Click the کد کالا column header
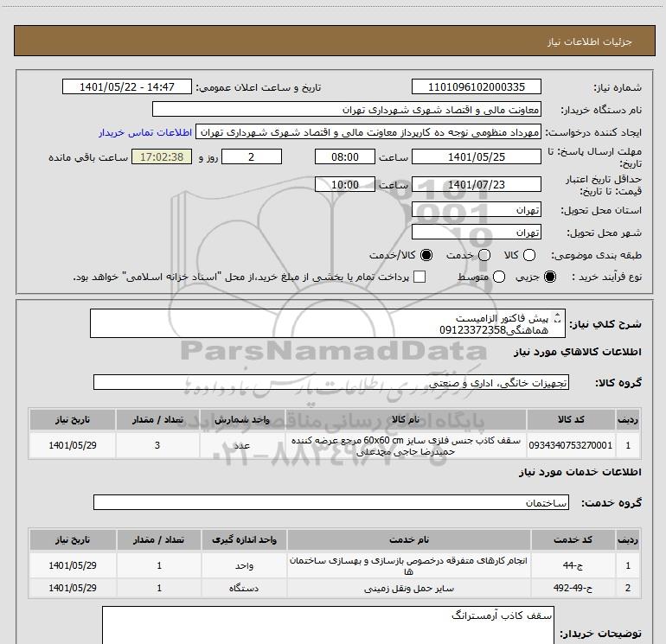Viewport: 666px width, 644px height. (x=571, y=419)
